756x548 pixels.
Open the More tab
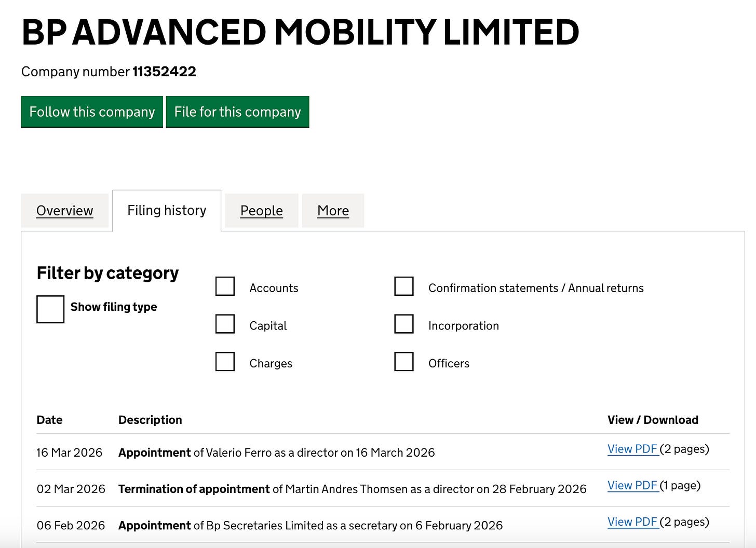pyautogui.click(x=333, y=211)
